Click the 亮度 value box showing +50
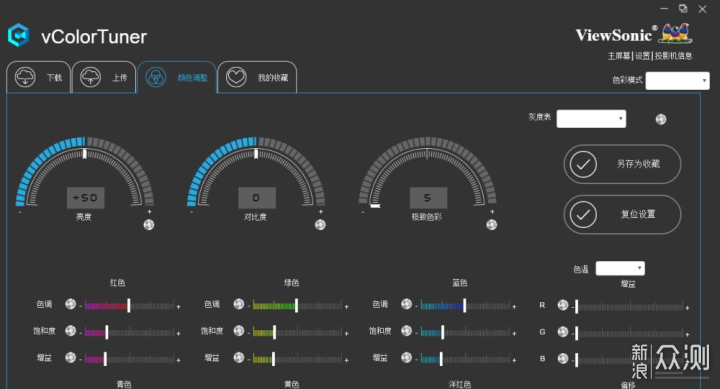720x389 pixels. point(85,197)
